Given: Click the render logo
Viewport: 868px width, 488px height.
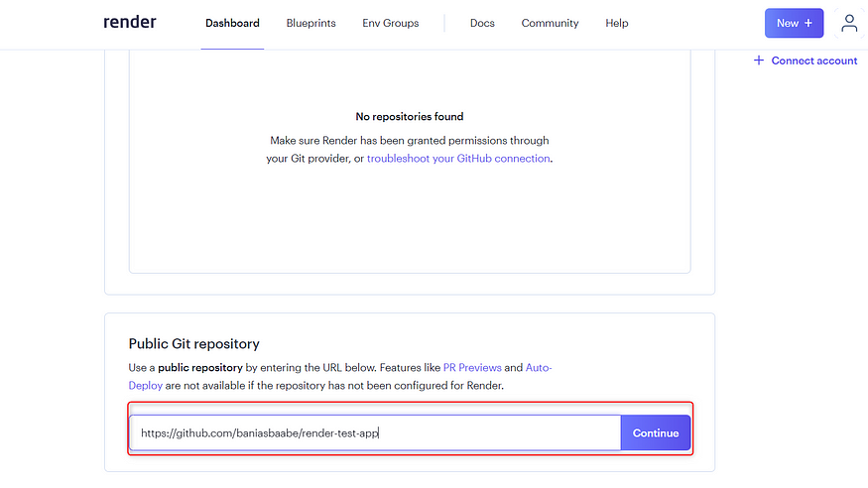Looking at the screenshot, I should coord(130,22).
